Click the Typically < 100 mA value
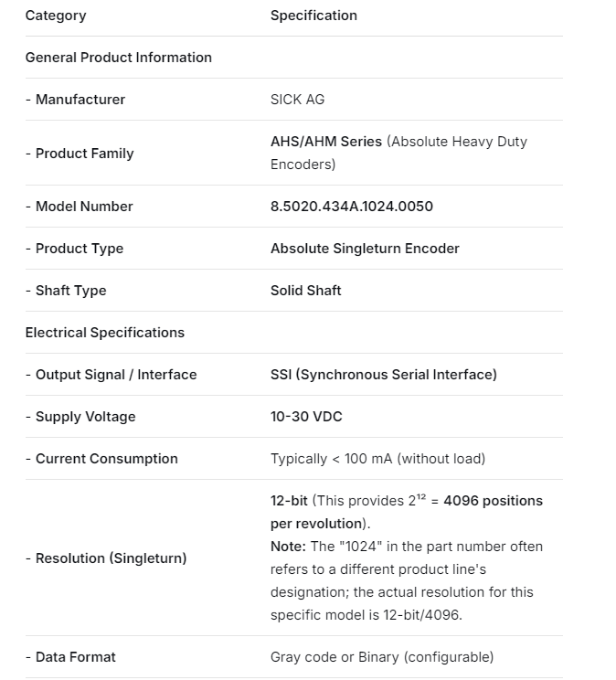 pos(377,459)
